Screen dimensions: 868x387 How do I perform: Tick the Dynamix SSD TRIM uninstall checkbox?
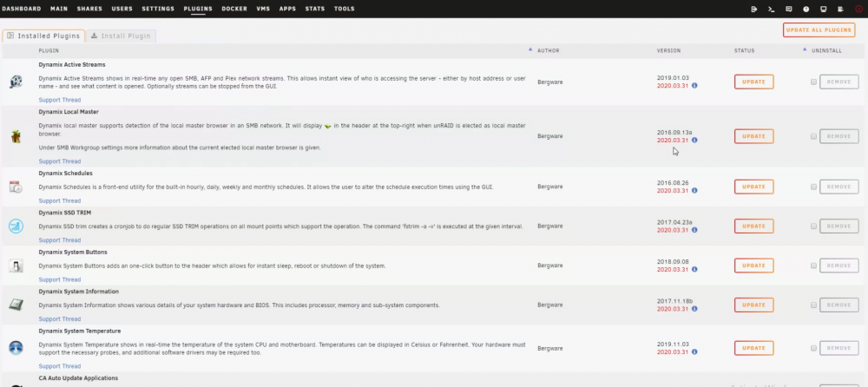[814, 226]
